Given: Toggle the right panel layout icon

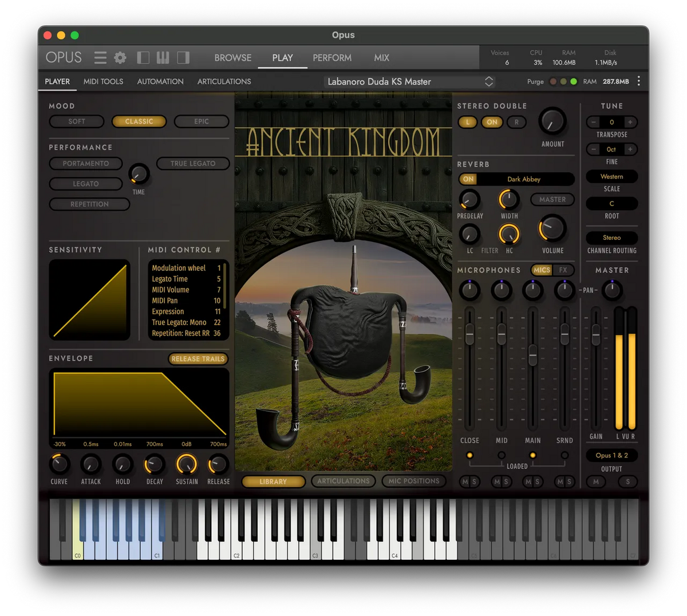Looking at the screenshot, I should click(183, 58).
